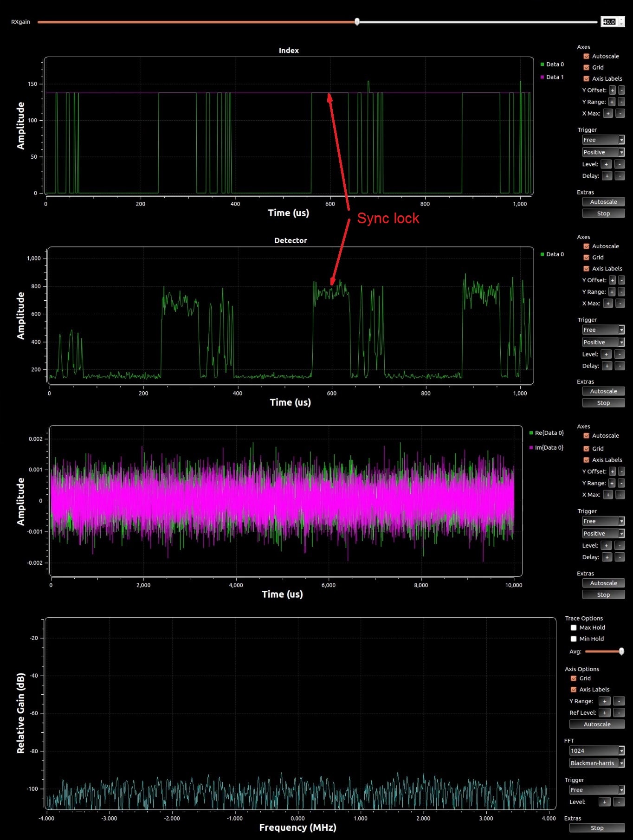Image resolution: width=633 pixels, height=840 pixels.
Task: Increase Y Range plus for Index plot
Action: (x=612, y=102)
